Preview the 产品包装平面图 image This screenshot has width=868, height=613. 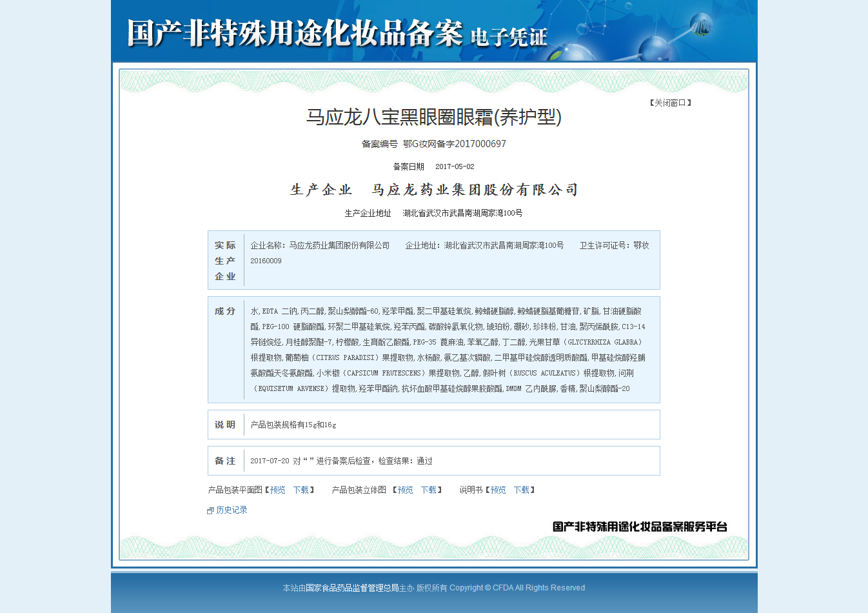[277, 490]
